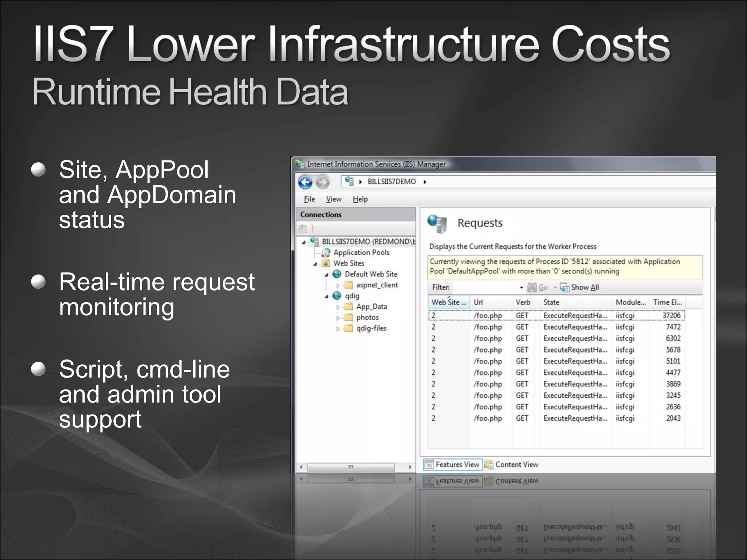The image size is (747, 560).
Task: Select the request row with time 3869
Action: (x=557, y=384)
